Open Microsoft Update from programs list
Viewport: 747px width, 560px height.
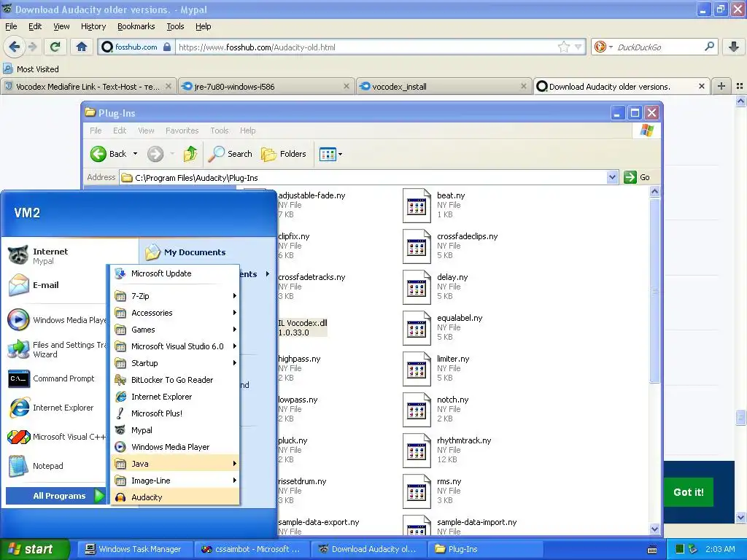coord(176,273)
